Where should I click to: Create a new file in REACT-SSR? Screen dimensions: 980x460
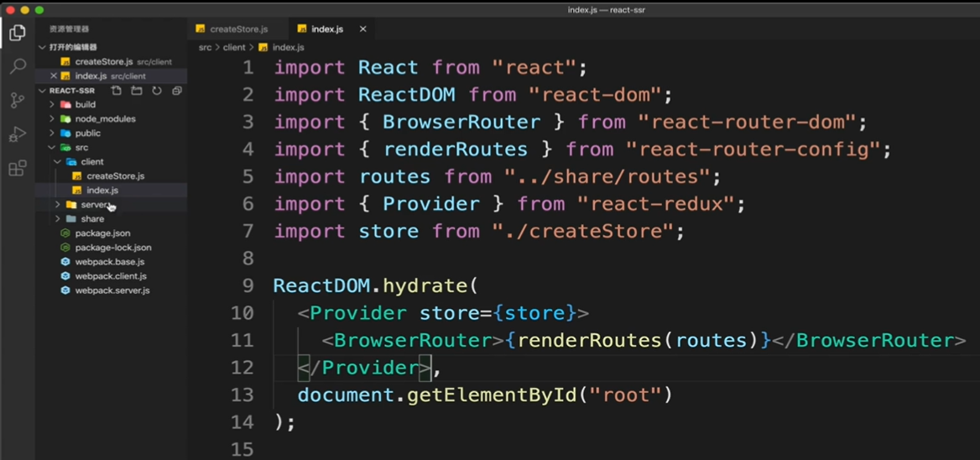117,91
